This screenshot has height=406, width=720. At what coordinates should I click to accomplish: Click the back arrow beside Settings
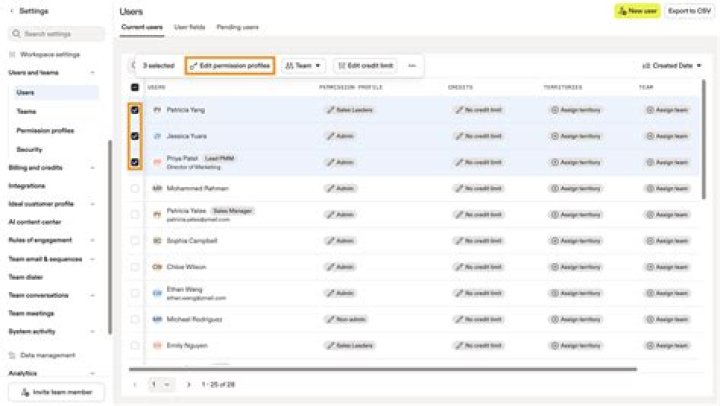pyautogui.click(x=11, y=11)
